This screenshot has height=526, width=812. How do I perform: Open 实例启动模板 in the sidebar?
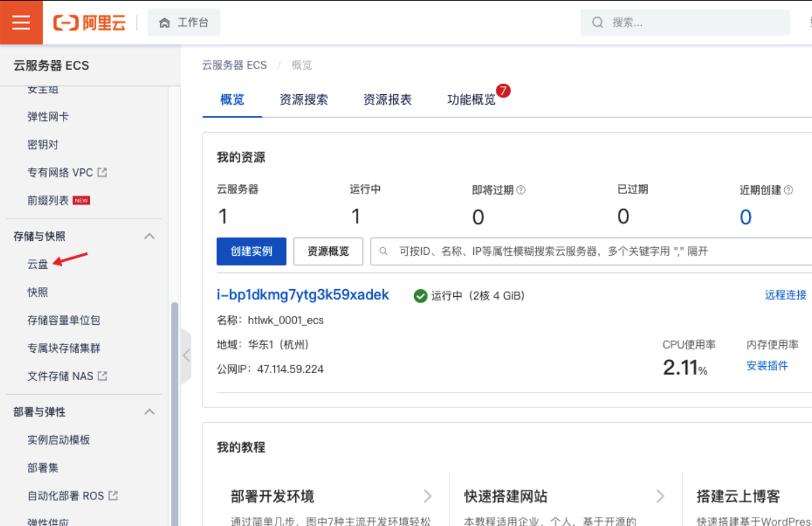[59, 440]
